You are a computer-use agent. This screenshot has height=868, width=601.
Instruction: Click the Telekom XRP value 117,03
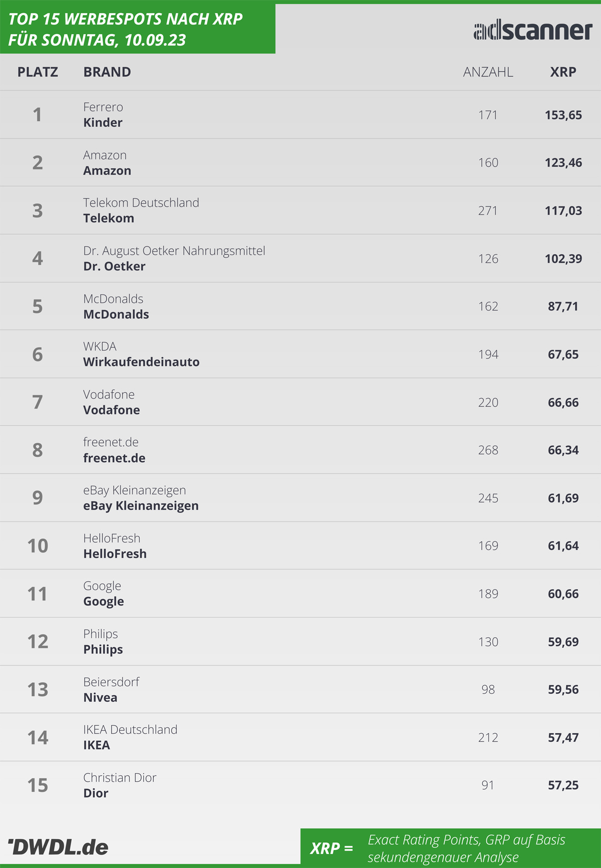(563, 211)
